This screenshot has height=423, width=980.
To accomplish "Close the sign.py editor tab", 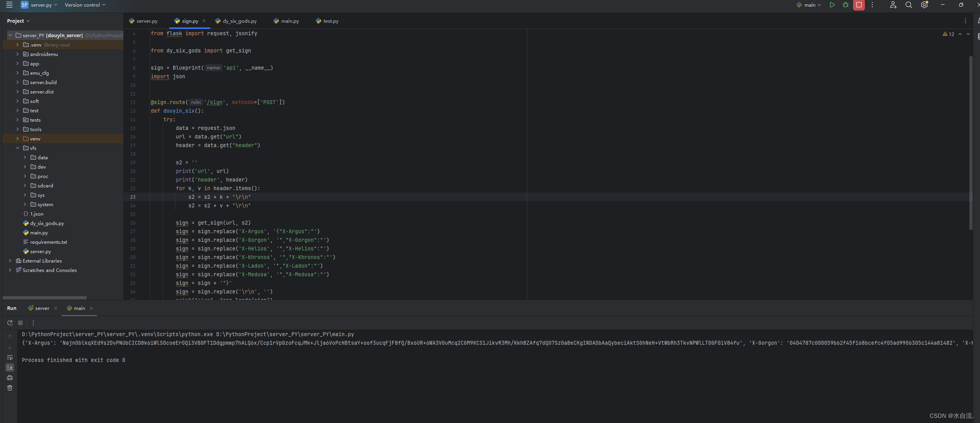I will 204,21.
